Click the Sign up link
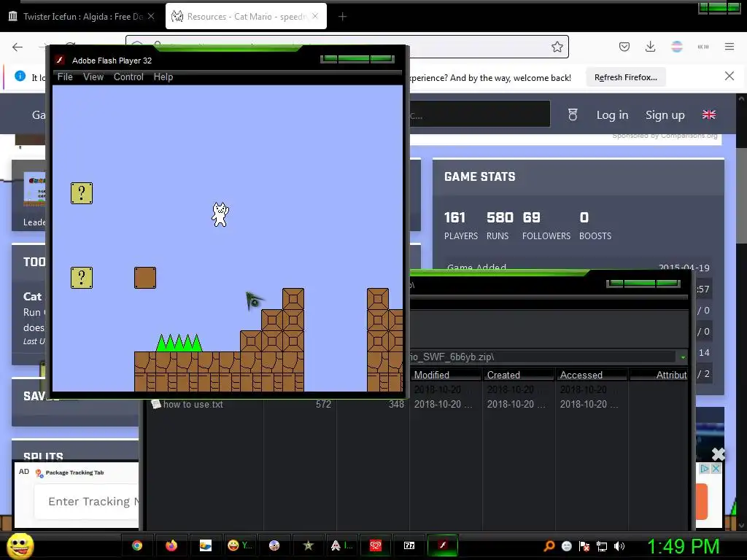 665,114
